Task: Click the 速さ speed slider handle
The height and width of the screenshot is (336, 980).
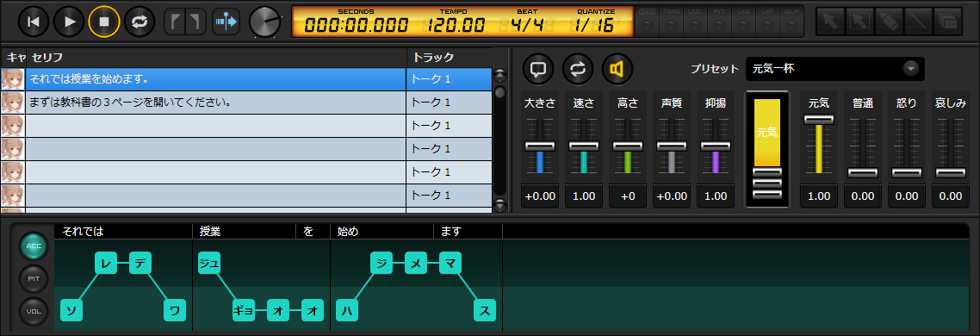Action: [584, 146]
